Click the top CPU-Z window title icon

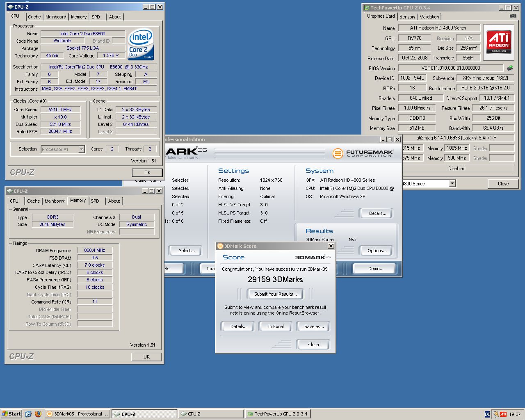(x=10, y=7)
